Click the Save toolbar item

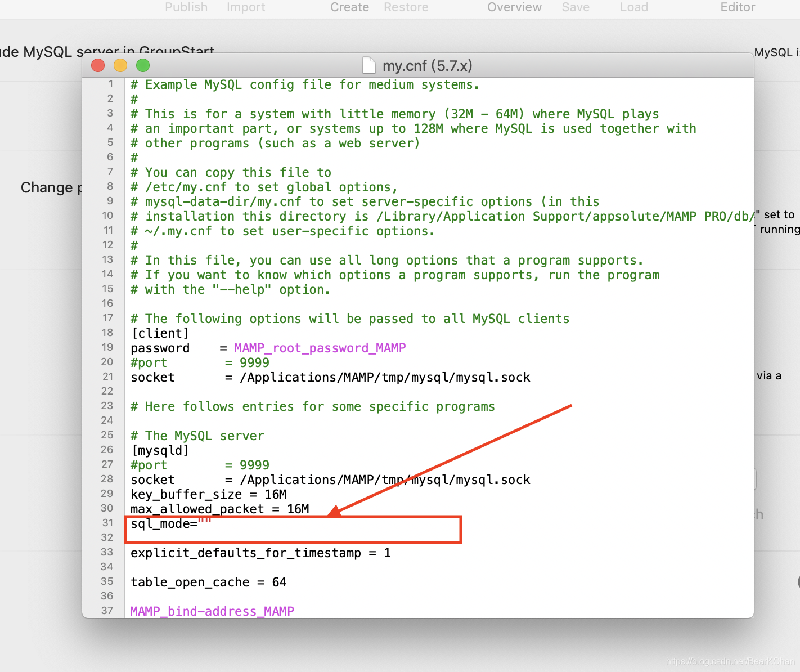tap(576, 7)
